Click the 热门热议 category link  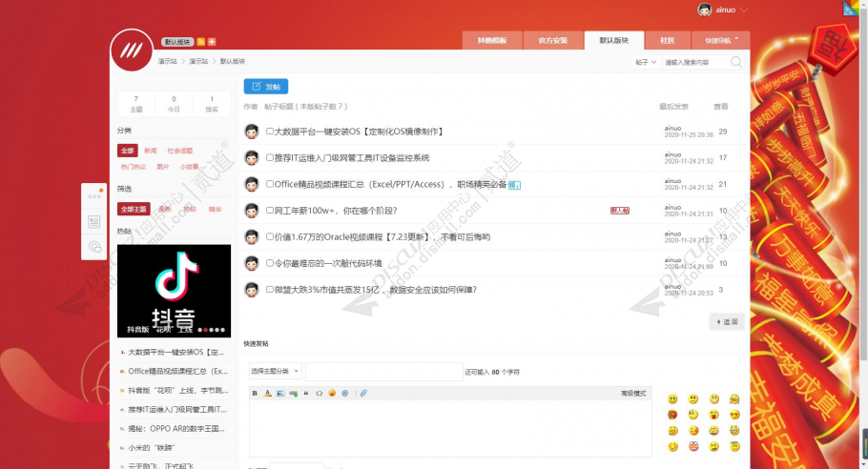(x=133, y=167)
